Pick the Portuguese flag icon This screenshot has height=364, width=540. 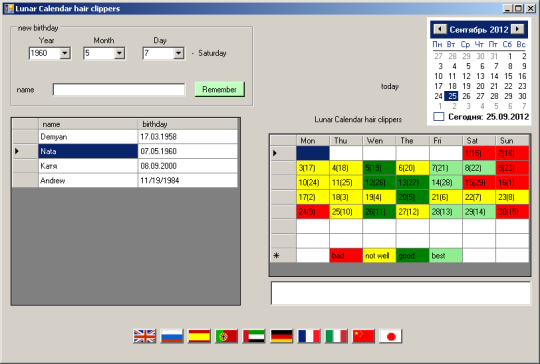tap(227, 336)
